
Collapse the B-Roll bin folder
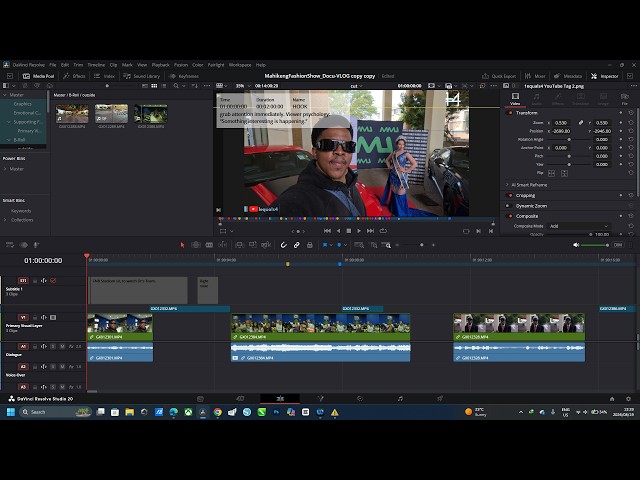(x=9, y=140)
